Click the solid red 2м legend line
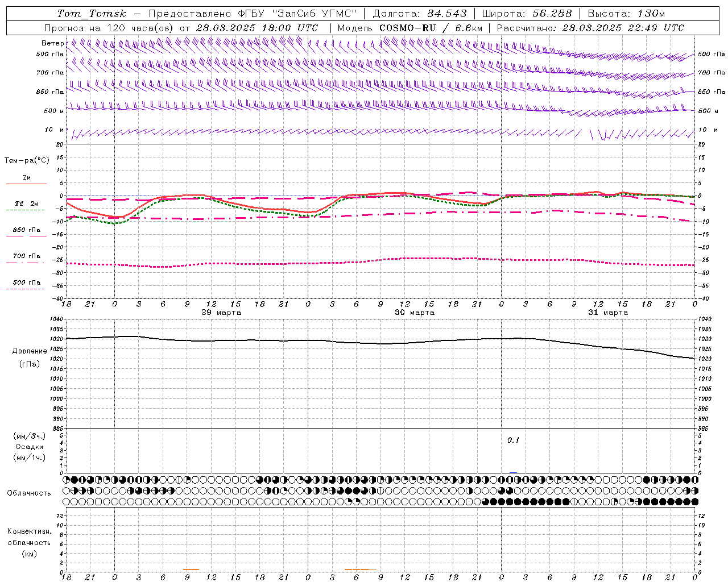 [x=26, y=184]
